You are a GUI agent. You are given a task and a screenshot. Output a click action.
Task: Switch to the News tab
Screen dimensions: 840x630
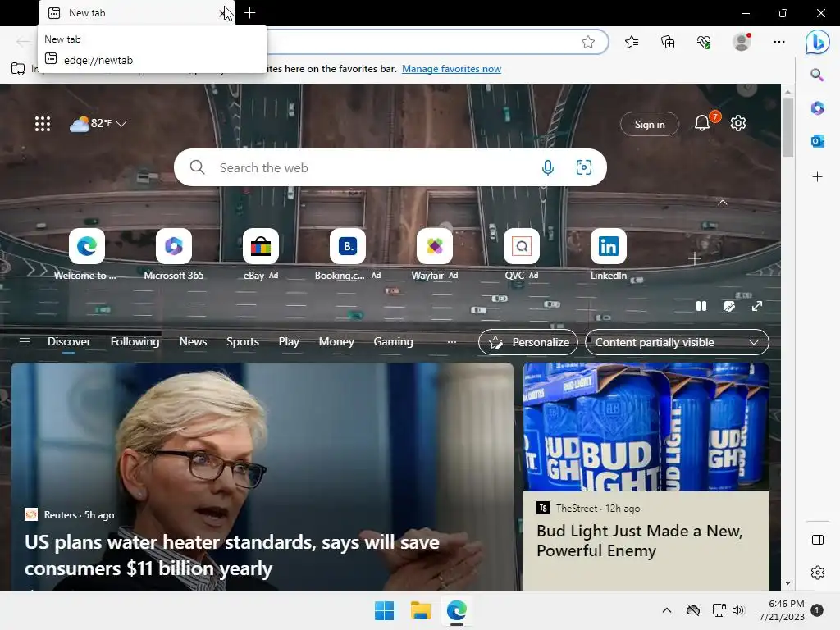[x=193, y=342]
